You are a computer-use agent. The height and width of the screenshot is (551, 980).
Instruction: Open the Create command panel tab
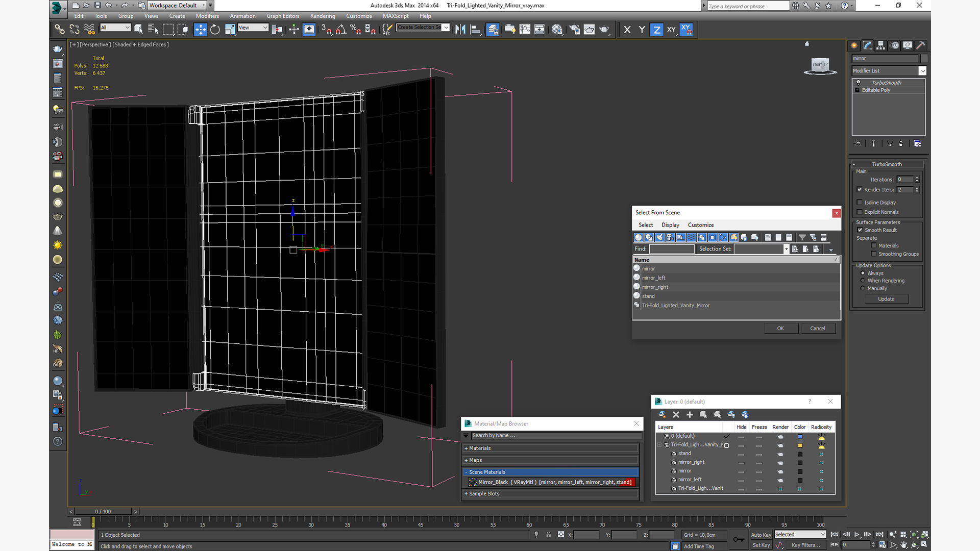tap(854, 45)
